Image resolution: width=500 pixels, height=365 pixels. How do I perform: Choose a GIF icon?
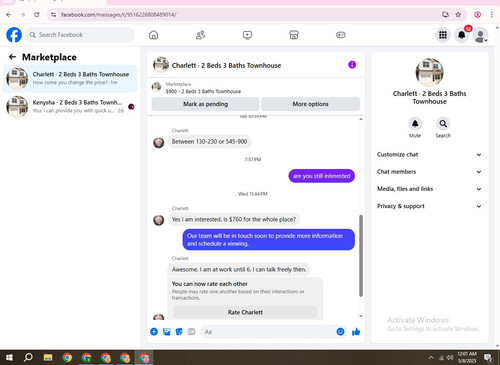[191, 332]
